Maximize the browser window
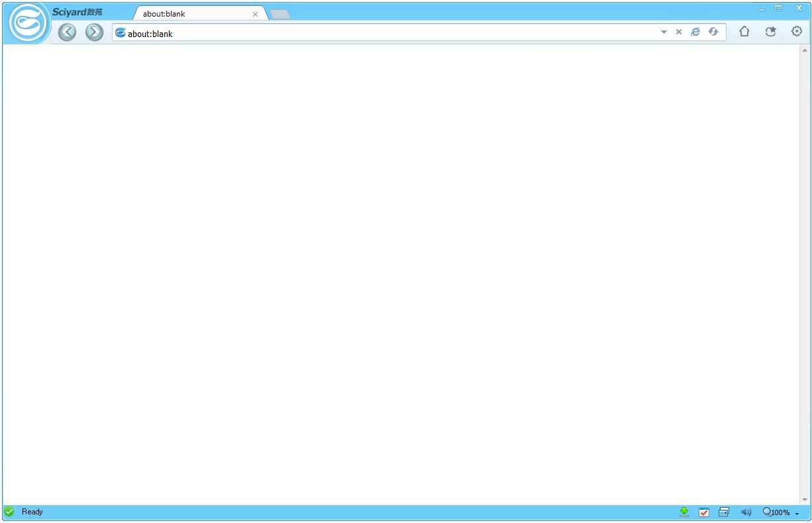This screenshot has height=523, width=812. pos(778,8)
